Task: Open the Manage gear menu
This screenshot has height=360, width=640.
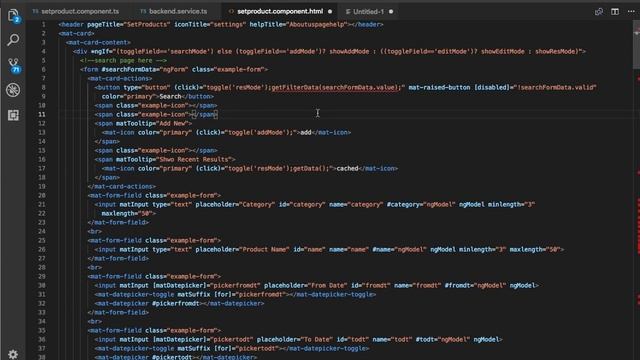Action: pyautogui.click(x=13, y=354)
